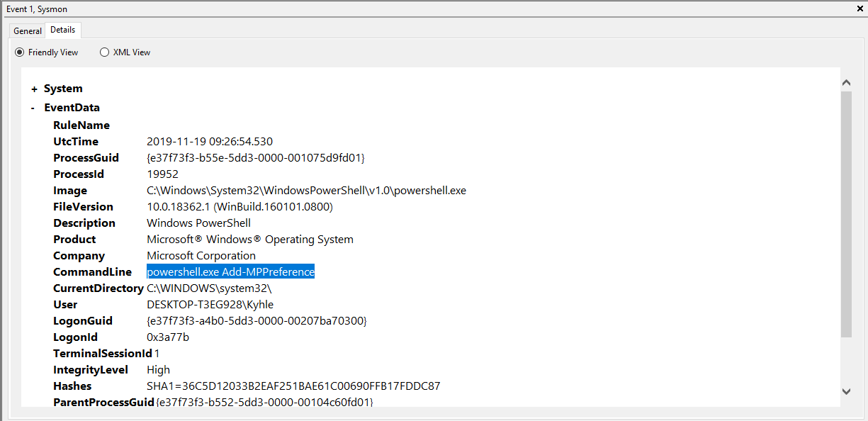Collapse the EventData node
The width and height of the screenshot is (868, 421).
pyautogui.click(x=33, y=108)
